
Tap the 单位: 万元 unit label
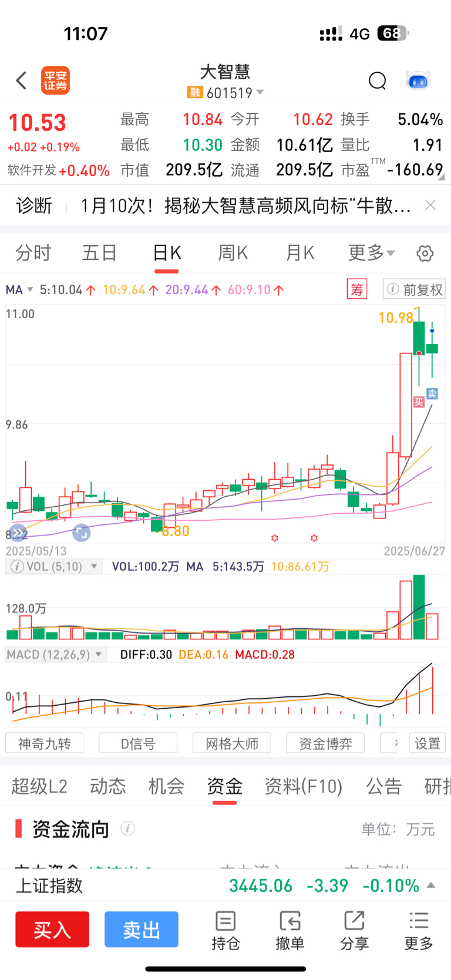tap(398, 829)
